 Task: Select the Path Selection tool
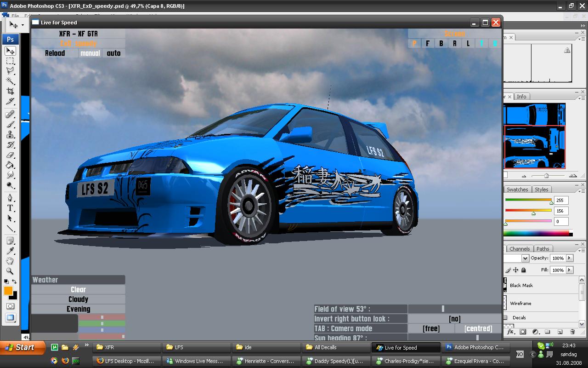pyautogui.click(x=10, y=218)
